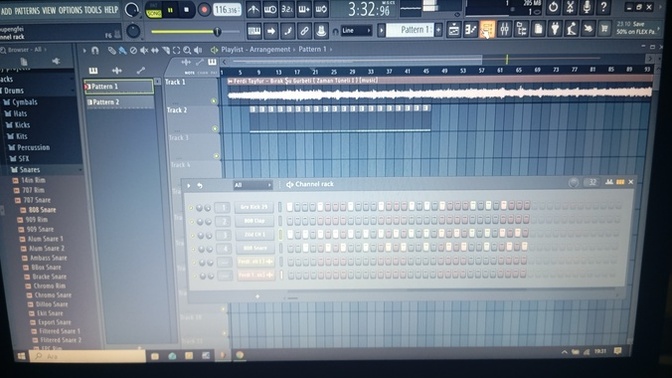Click the pause playback button
The width and height of the screenshot is (672, 378).
pyautogui.click(x=170, y=10)
